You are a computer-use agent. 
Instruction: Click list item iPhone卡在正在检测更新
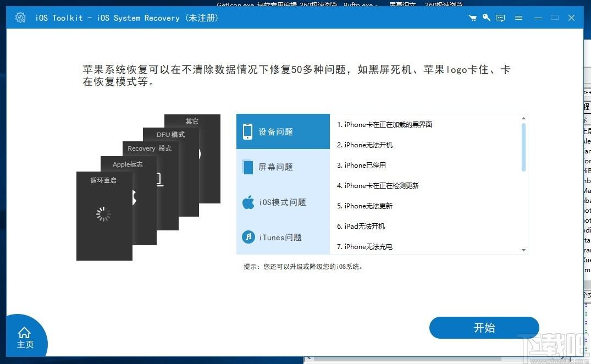tap(378, 185)
